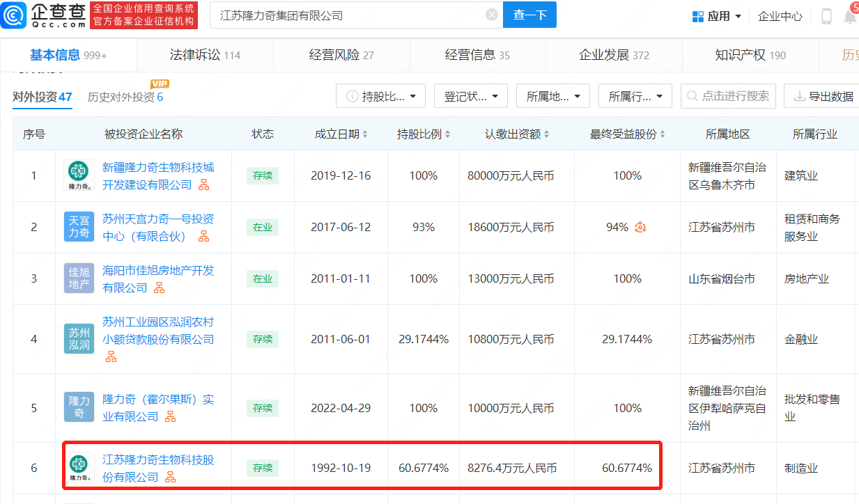Expand the 所属地区 filter dropdown
The image size is (859, 504).
coord(552,96)
